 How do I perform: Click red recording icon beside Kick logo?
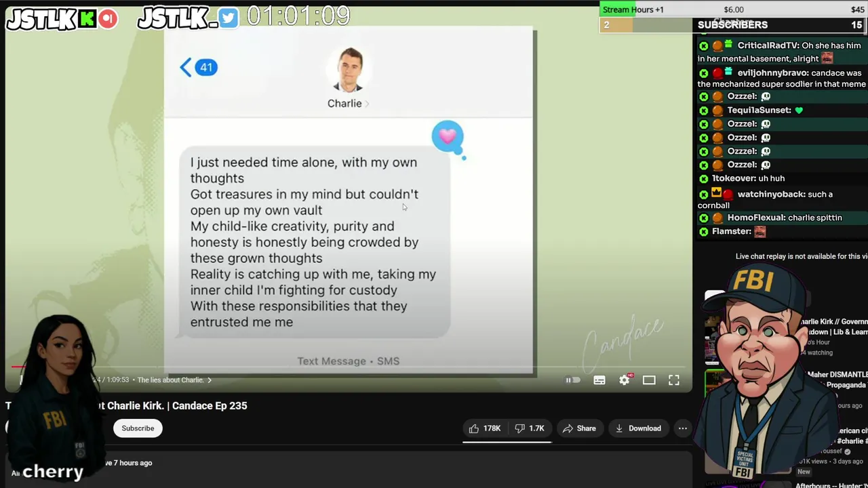[108, 19]
